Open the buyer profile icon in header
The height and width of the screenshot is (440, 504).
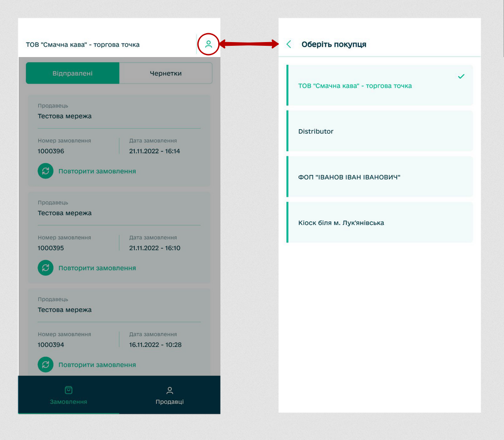[209, 44]
